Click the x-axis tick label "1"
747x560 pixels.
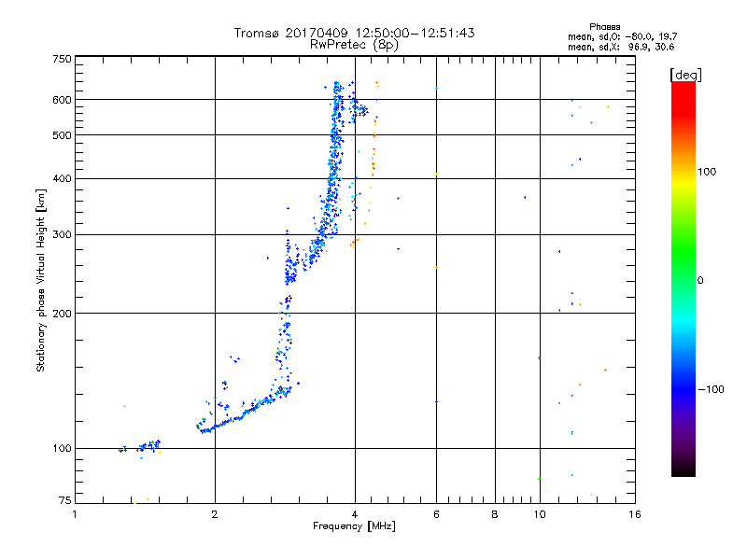pyautogui.click(x=75, y=514)
